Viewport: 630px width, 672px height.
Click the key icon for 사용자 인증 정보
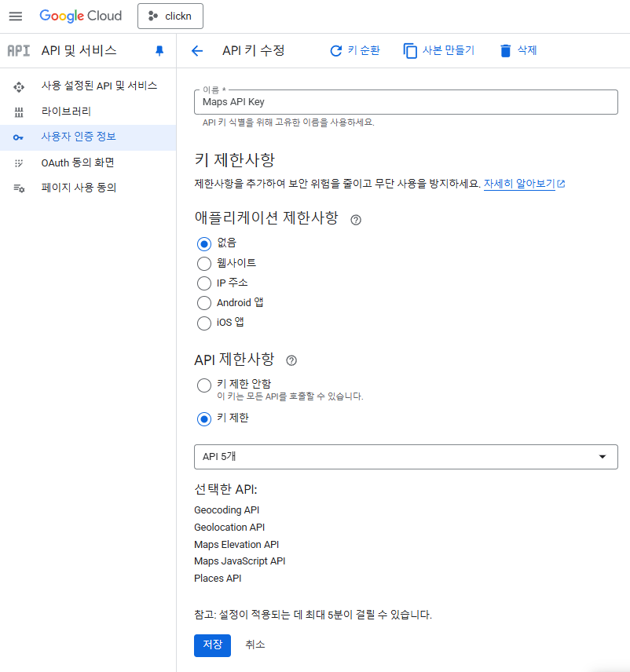tap(18, 137)
